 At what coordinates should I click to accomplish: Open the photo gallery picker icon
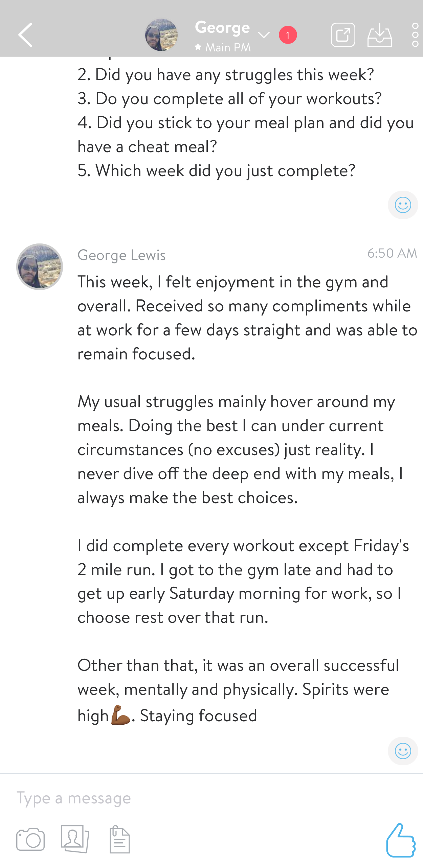click(x=75, y=839)
